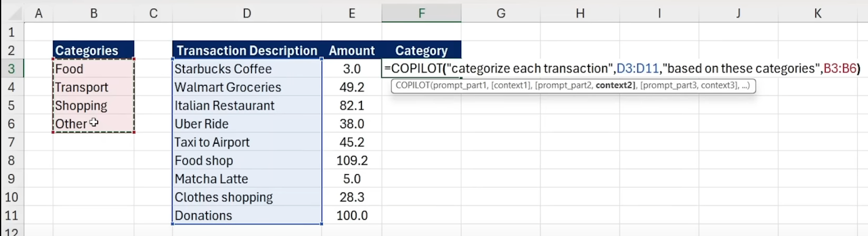Click the COPILOT function name in tooltip
Image resolution: width=868 pixels, height=236 pixels.
click(413, 85)
